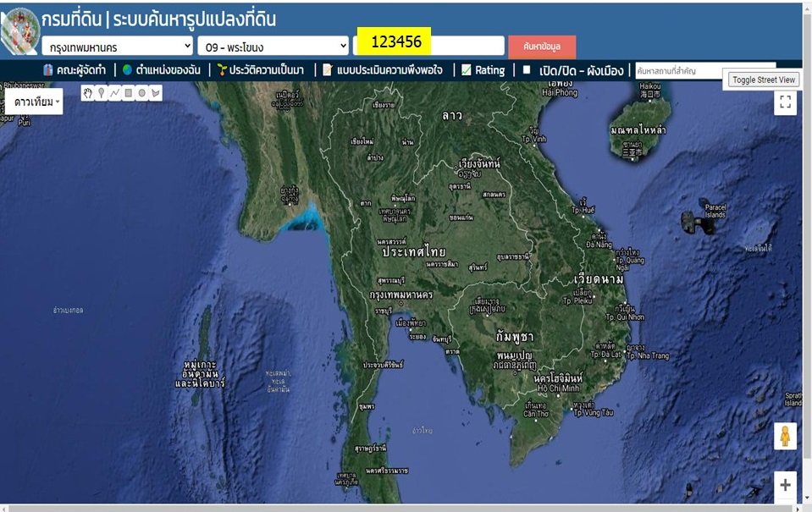The height and width of the screenshot is (512, 812).
Task: Open the 09 - พระโขนง district dropdown
Action: click(x=273, y=46)
